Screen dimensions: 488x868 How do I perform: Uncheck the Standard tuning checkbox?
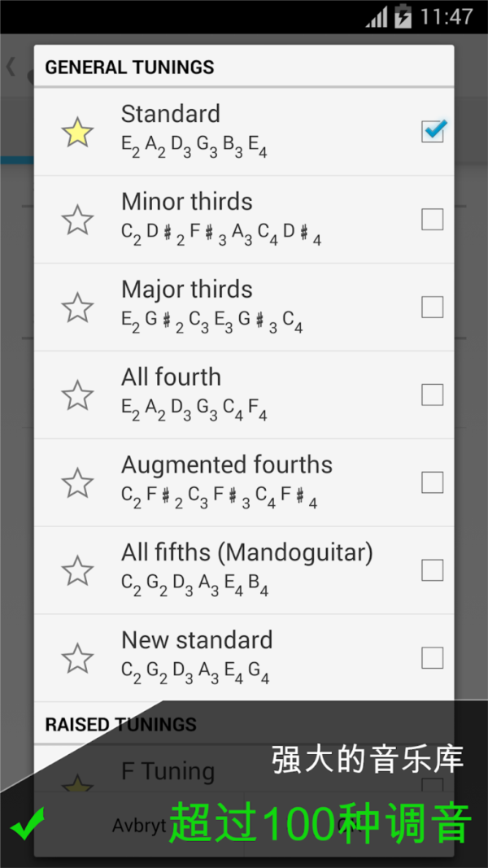tap(433, 131)
